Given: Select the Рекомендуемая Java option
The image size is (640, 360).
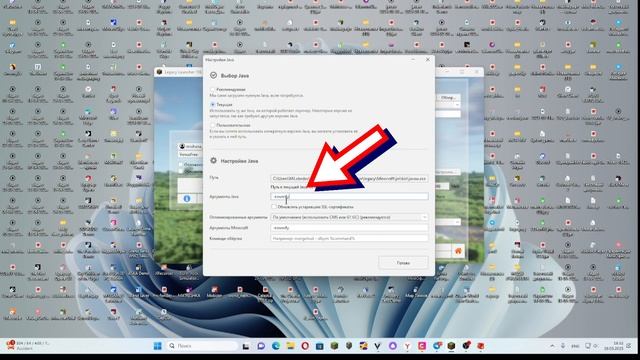Looking at the screenshot, I should tap(212, 89).
